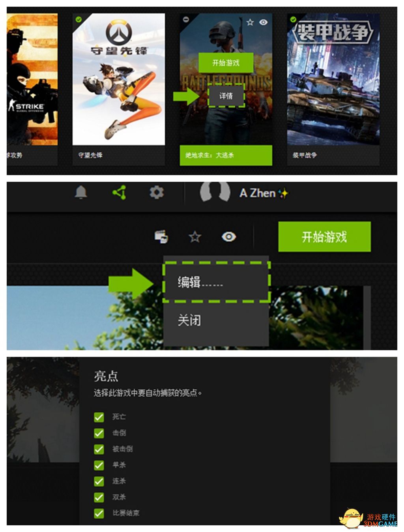Click the minus badge on PUBG cover
Viewport: 404px width, 532px height.
coord(186,19)
